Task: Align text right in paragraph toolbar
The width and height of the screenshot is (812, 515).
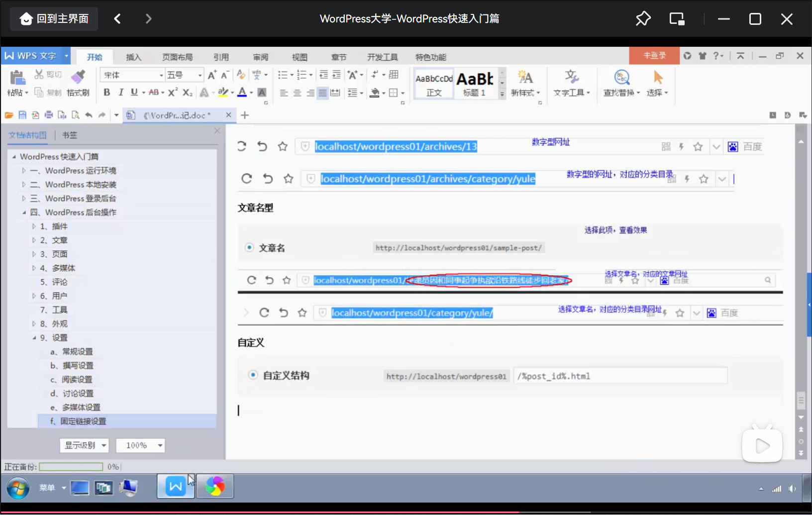Action: [310, 93]
